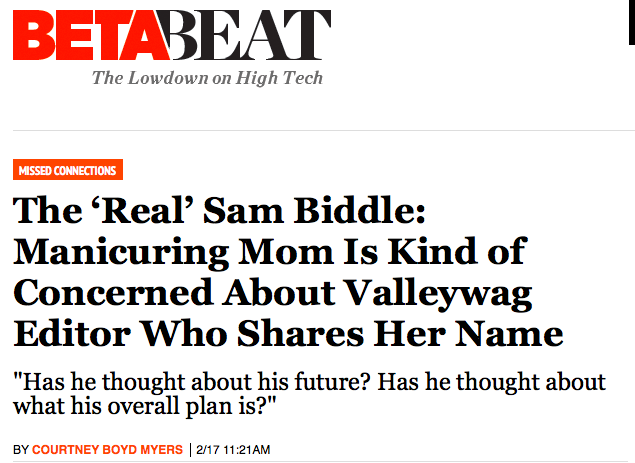
Task: Click the 2/17 11:21AM timestamp
Action: [233, 449]
